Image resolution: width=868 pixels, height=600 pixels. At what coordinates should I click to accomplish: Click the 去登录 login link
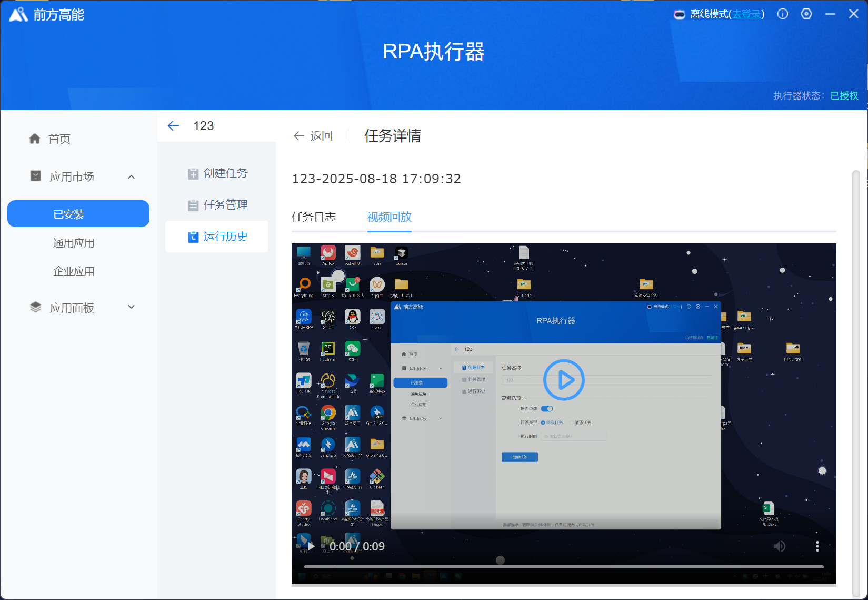pos(746,14)
